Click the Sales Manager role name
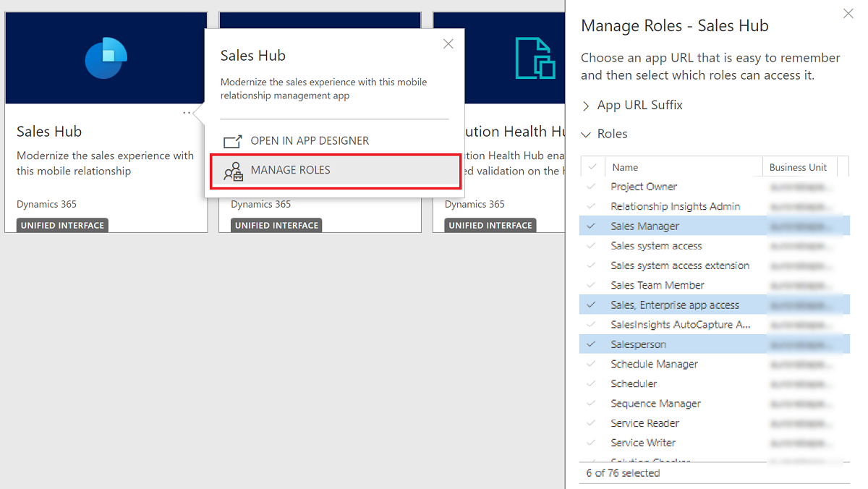The image size is (868, 489). [x=644, y=226]
